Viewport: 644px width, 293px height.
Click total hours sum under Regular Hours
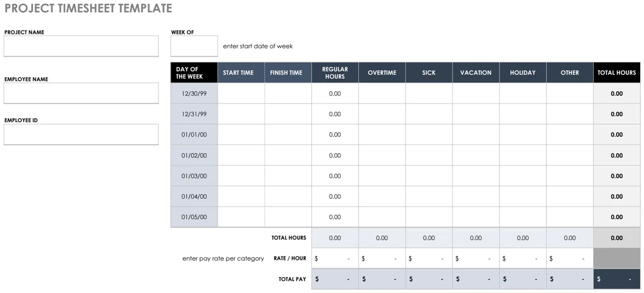(x=335, y=238)
